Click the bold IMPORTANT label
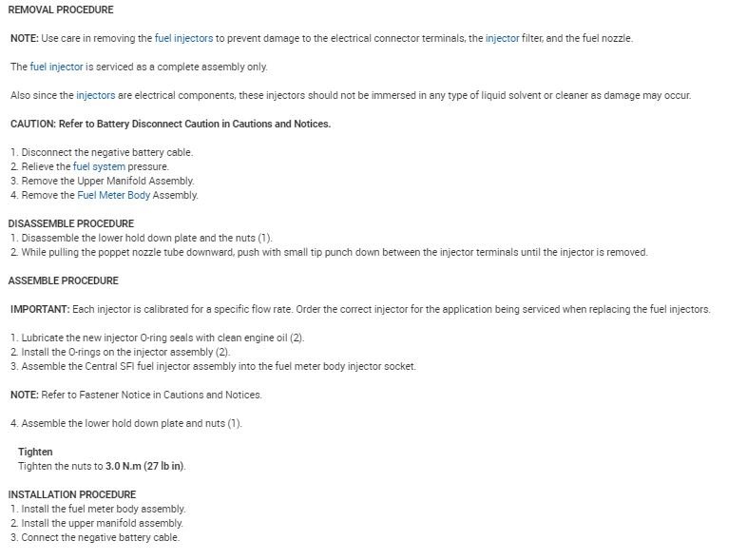Image resolution: width=747 pixels, height=560 pixels. coord(40,309)
